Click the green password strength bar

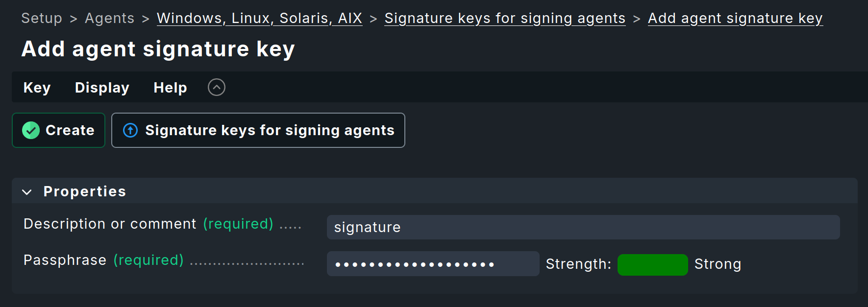[x=652, y=264]
